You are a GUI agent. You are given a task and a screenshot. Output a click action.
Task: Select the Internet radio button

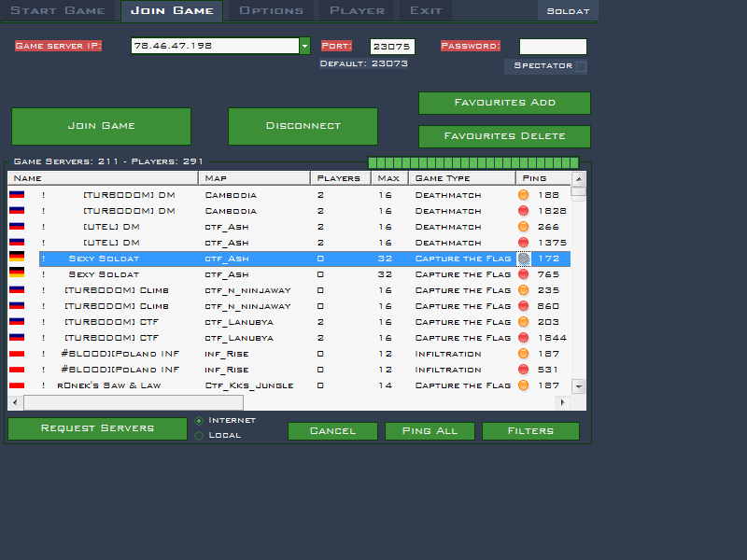[199, 421]
